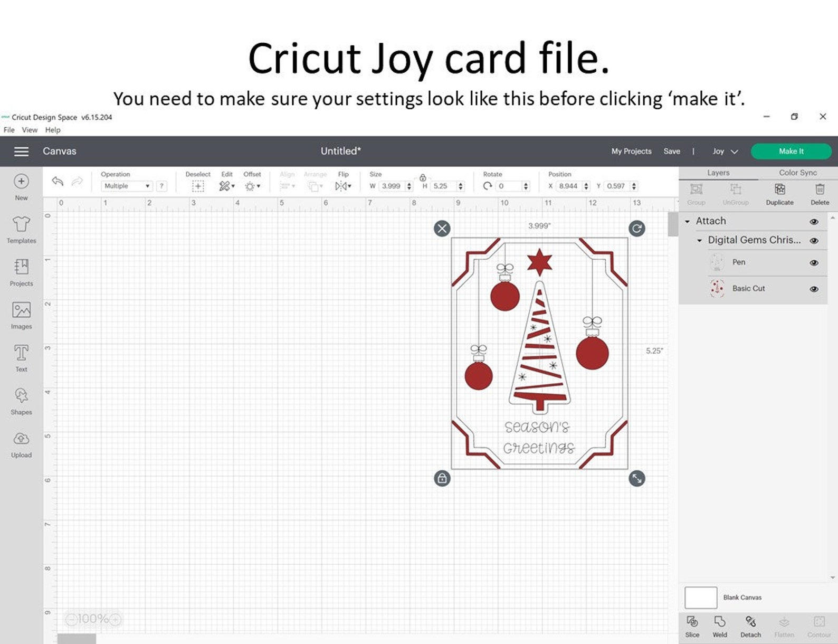The width and height of the screenshot is (838, 644).
Task: Click the Weld tool
Action: 720,627
